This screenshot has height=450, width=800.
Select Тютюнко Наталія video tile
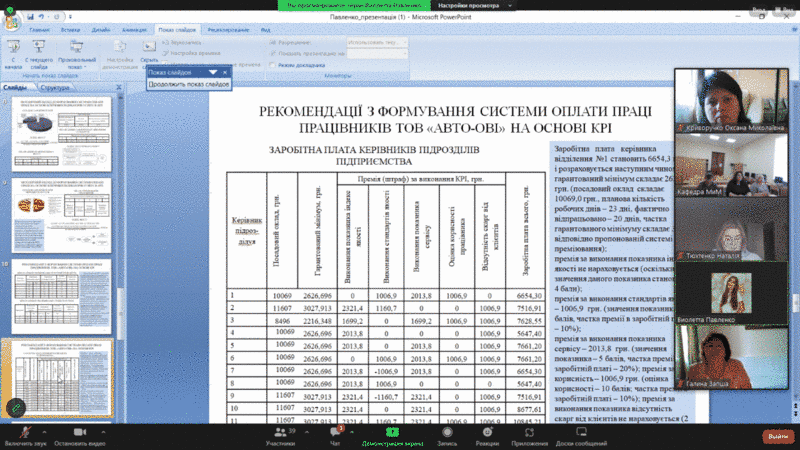click(x=731, y=229)
